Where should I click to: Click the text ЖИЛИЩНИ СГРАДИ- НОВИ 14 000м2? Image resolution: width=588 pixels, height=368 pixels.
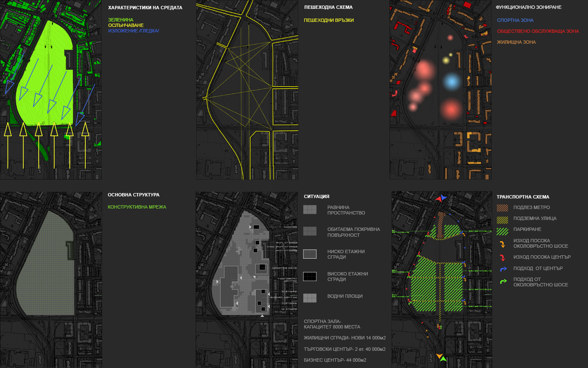345,338
